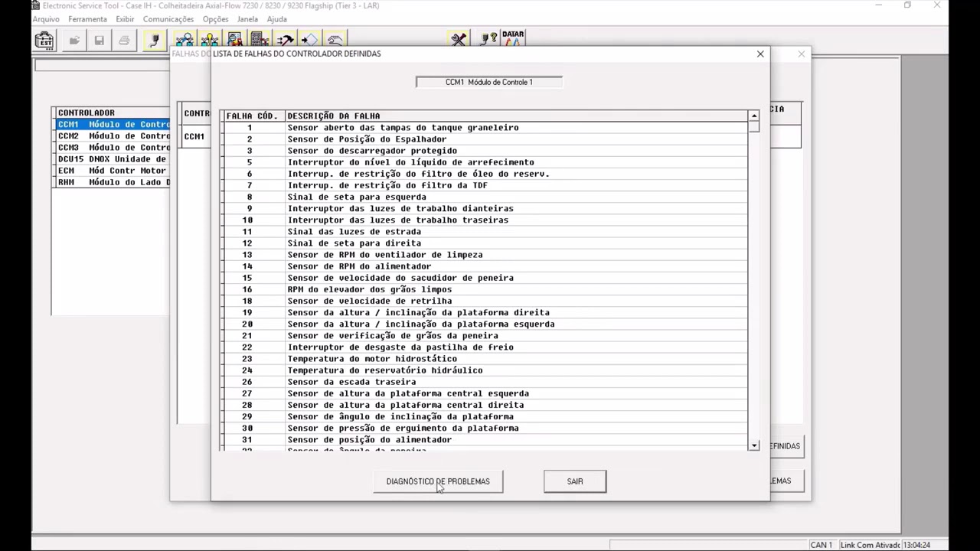Select RHM Módulo do Lado controller
Image resolution: width=980 pixels, height=551 pixels.
pos(113,182)
